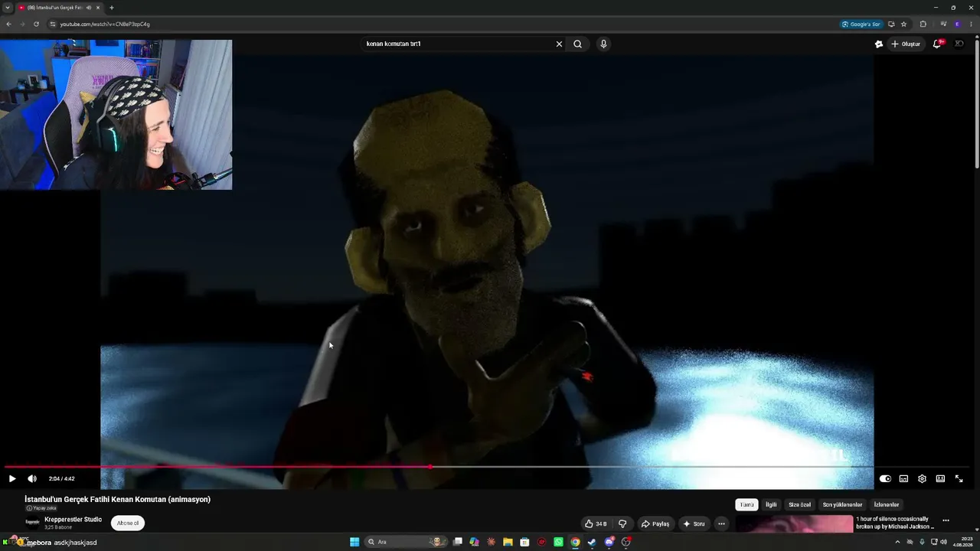
Task: Click the progress bar scrubber handle
Action: [430, 466]
